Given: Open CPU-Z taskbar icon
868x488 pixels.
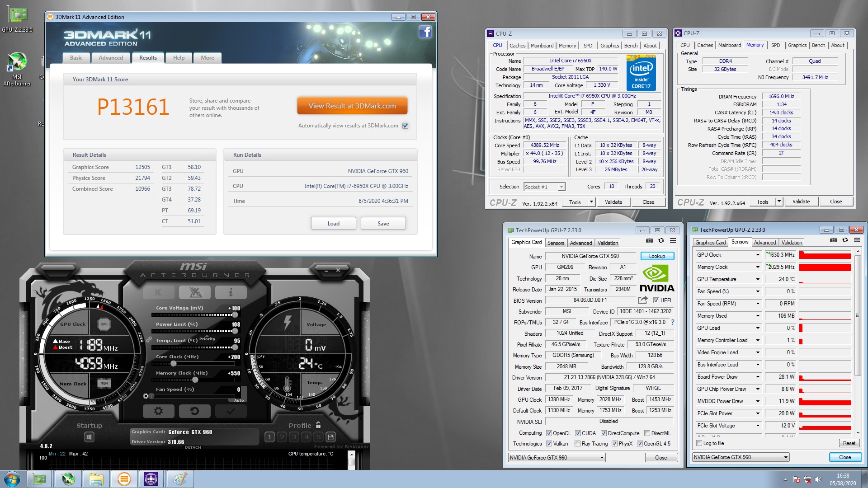Looking at the screenshot, I should [x=151, y=479].
